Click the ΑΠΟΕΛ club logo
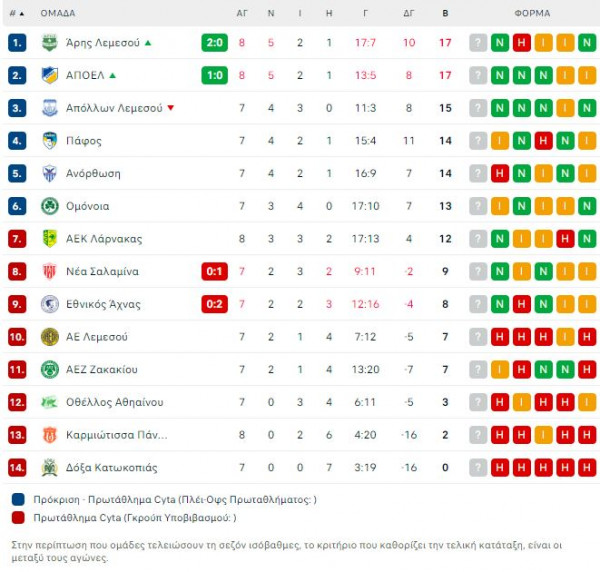 [x=49, y=75]
